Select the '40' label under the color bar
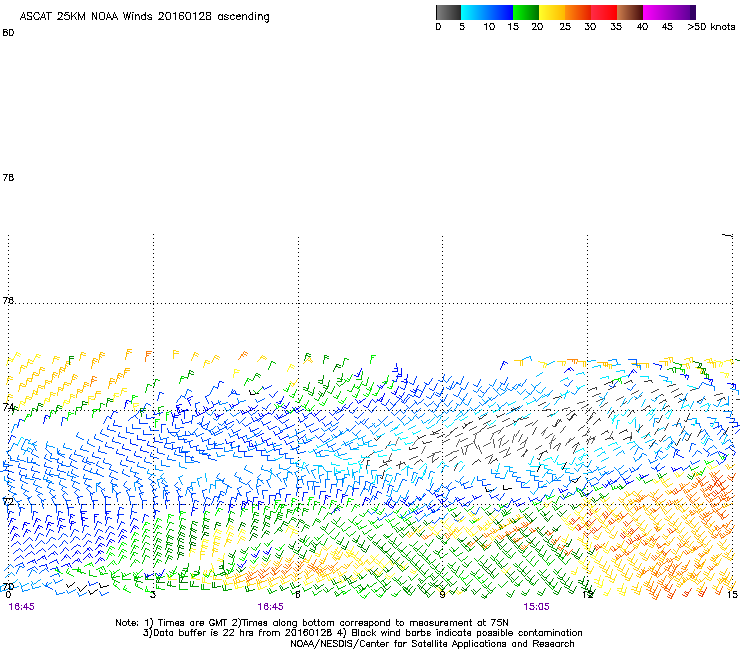740x650 pixels. coord(642,27)
